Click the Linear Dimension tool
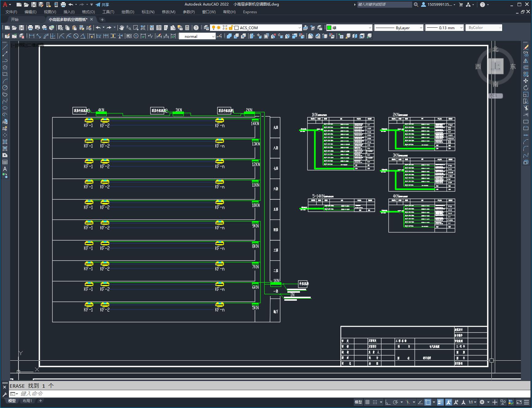Screen dimensions: 532x408 coord(32,36)
